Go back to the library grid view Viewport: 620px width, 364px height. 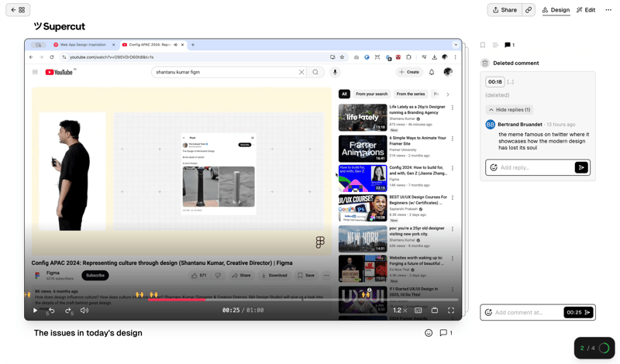18,10
